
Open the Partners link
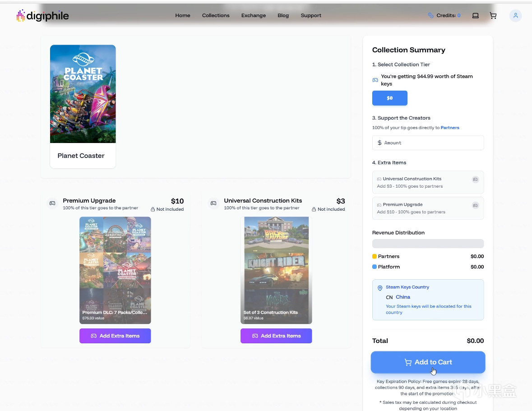pos(450,128)
